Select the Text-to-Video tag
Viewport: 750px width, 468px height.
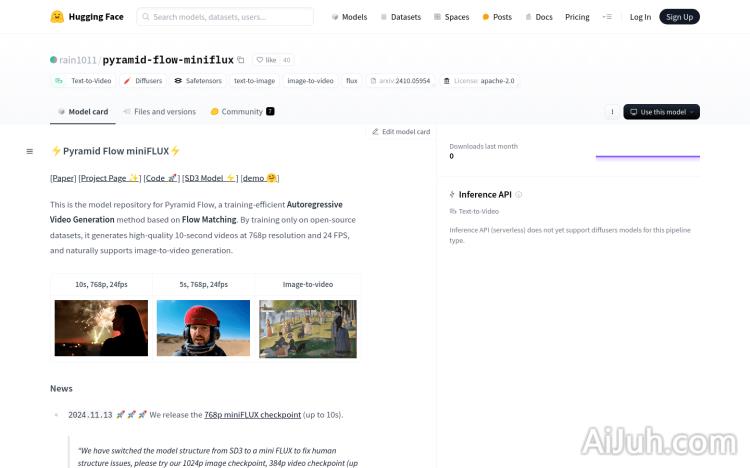pyautogui.click(x=83, y=80)
